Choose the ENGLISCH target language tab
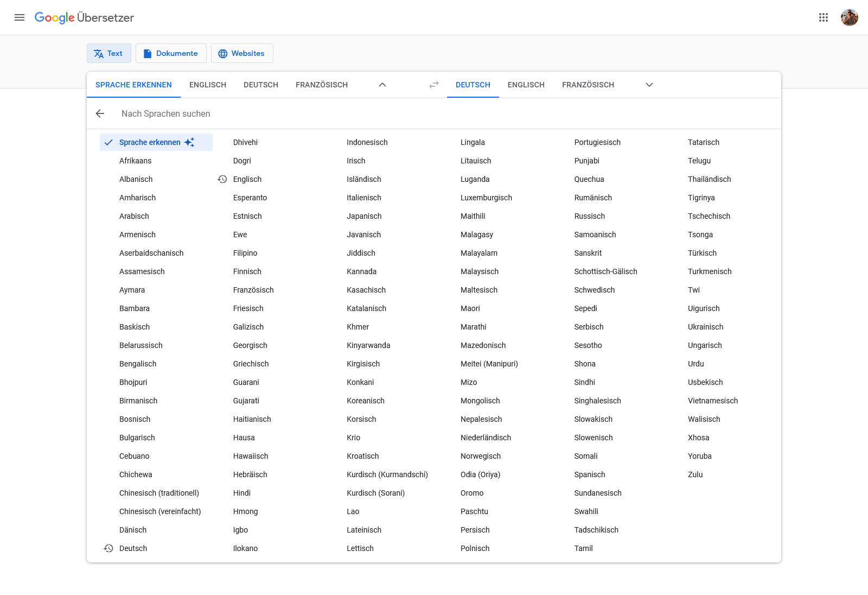The height and width of the screenshot is (595, 868). click(526, 85)
